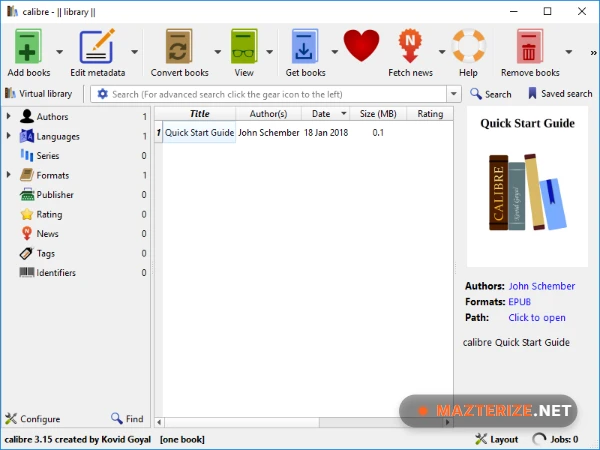Open the Edit metadata dropdown arrow
The image size is (600, 450).
click(134, 51)
